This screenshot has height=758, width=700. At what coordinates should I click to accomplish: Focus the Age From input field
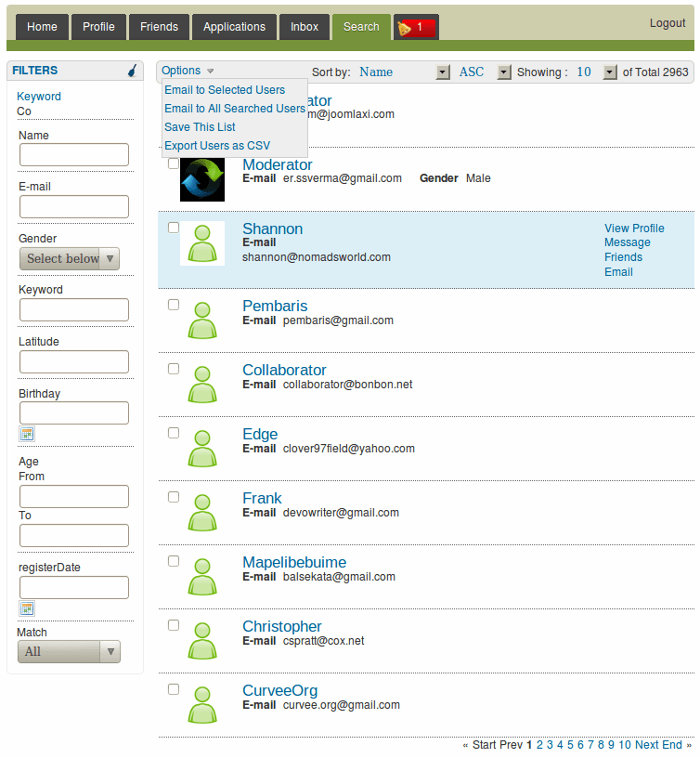pyautogui.click(x=74, y=496)
